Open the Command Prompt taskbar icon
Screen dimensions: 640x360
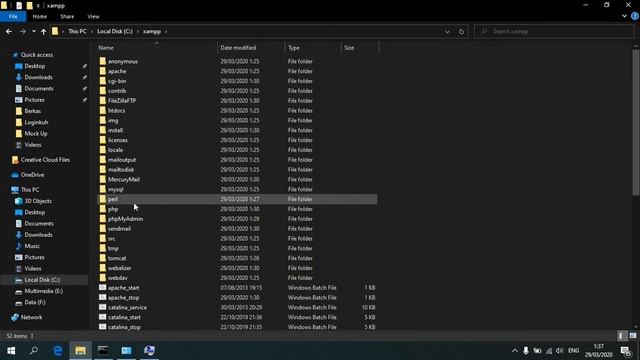[103, 351]
